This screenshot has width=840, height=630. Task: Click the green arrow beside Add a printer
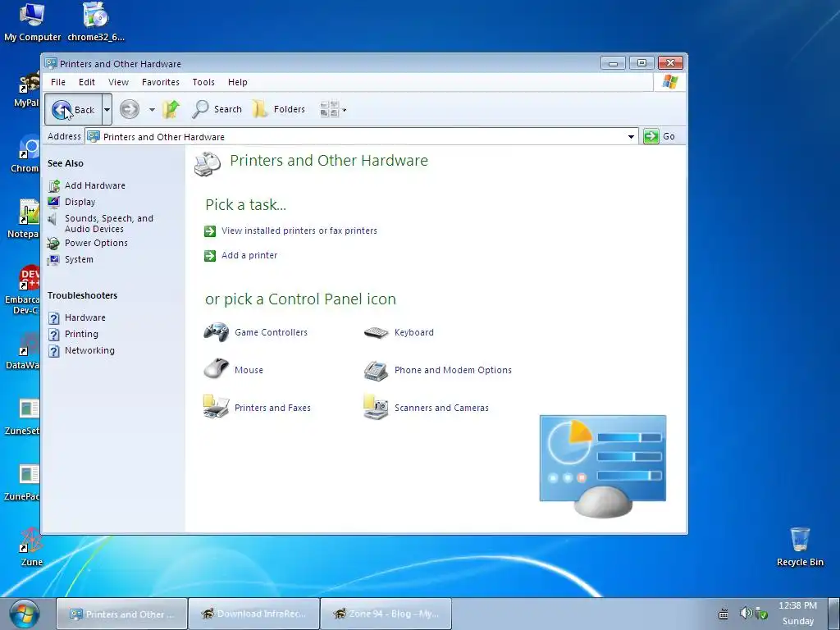[x=210, y=256]
